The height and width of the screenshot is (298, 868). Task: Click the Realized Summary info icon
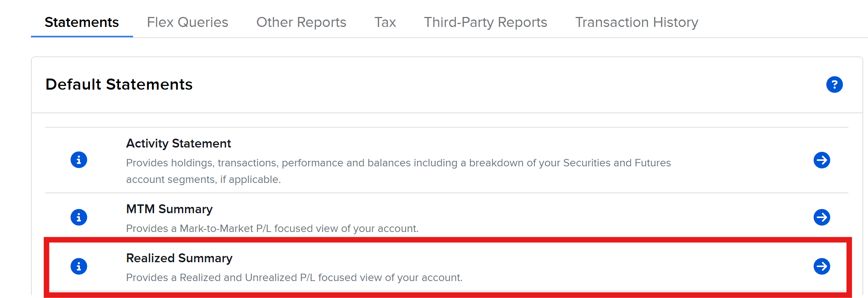[79, 266]
